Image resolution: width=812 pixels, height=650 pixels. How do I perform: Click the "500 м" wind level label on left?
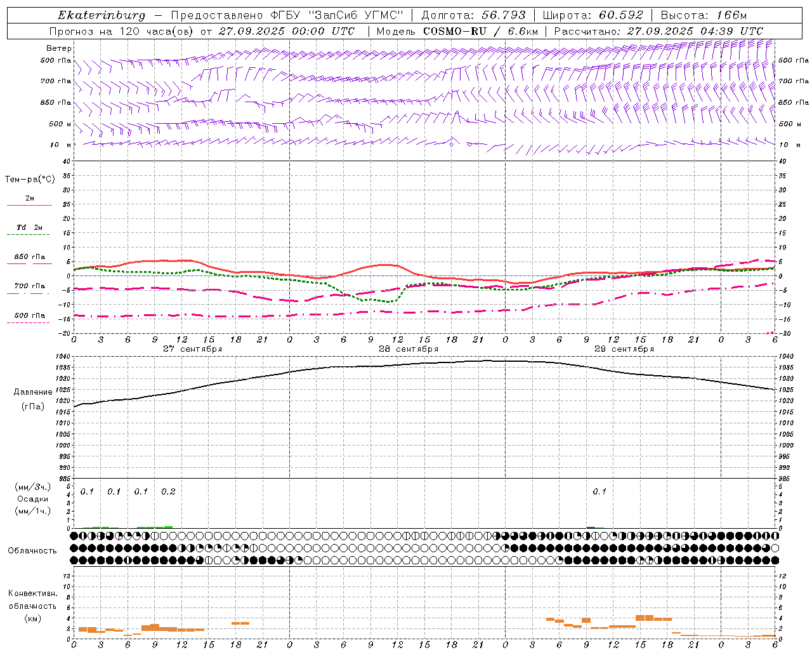tap(60, 124)
